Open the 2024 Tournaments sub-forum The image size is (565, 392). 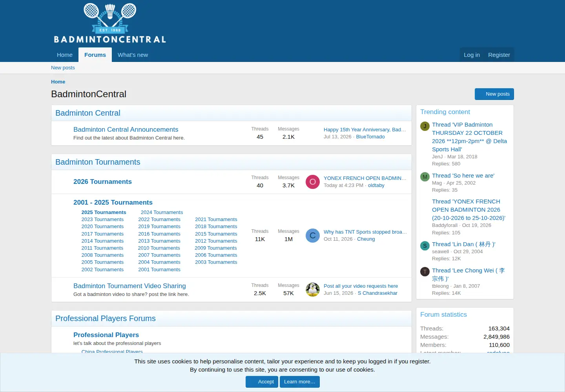pyautogui.click(x=162, y=212)
